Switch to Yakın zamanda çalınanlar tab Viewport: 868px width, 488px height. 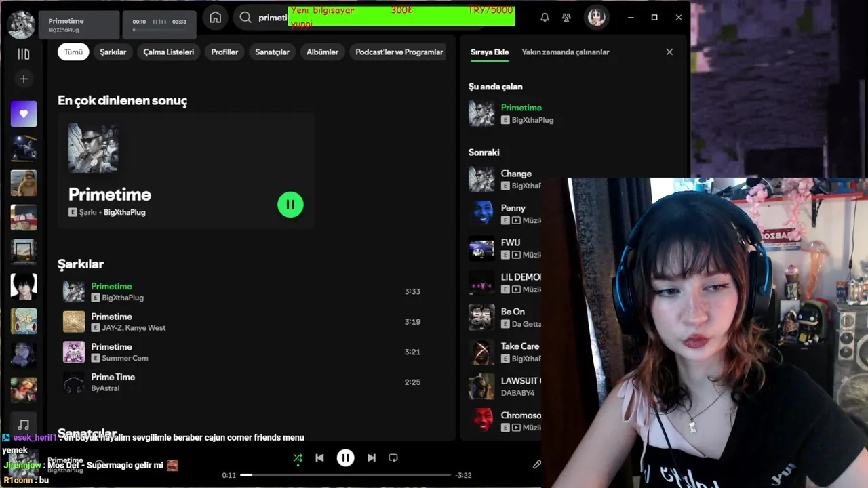tap(566, 52)
